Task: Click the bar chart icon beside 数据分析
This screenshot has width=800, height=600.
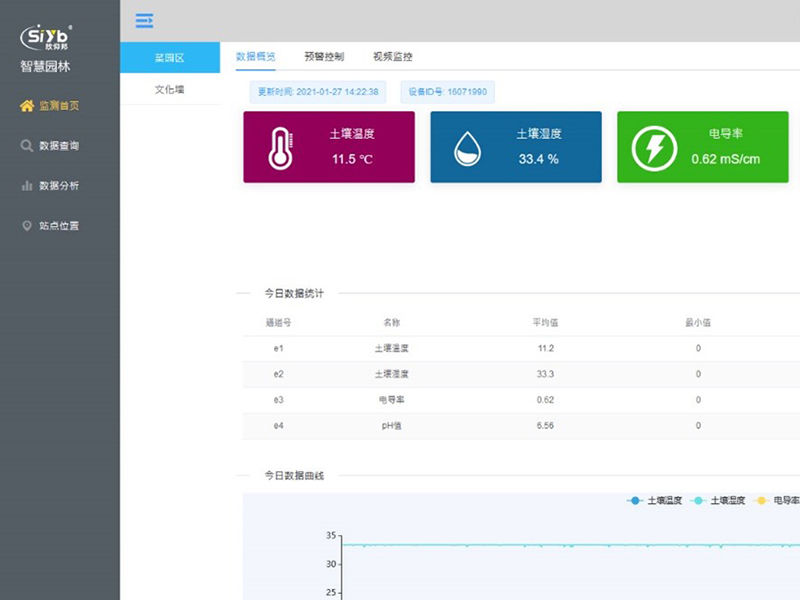Action: tap(27, 186)
